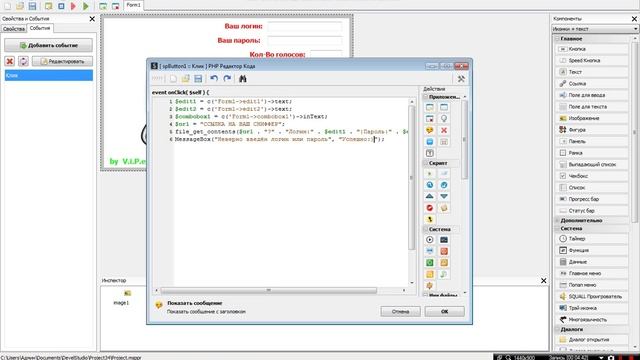Redo edit in PHP code editor

click(227, 78)
